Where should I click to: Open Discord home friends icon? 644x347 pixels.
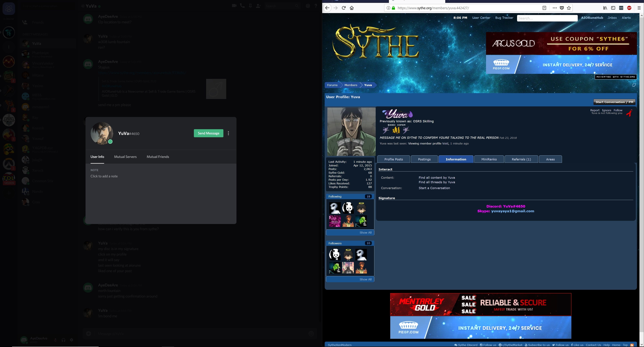tap(9, 9)
